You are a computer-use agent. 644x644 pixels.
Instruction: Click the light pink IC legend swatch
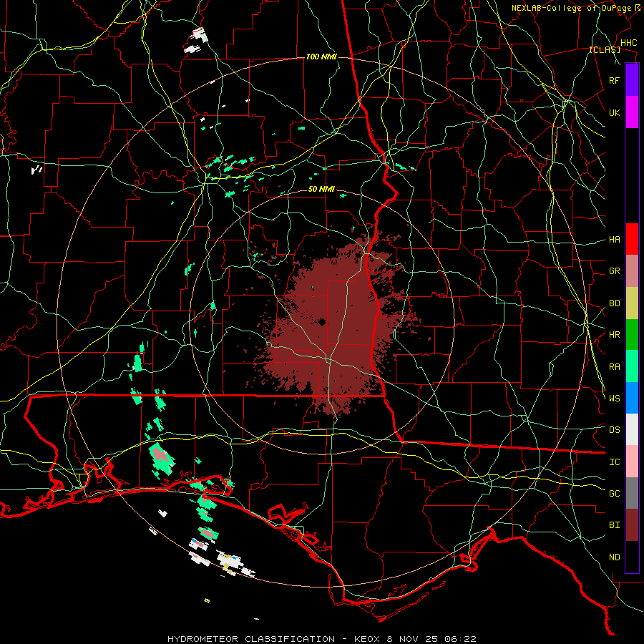(x=632, y=462)
